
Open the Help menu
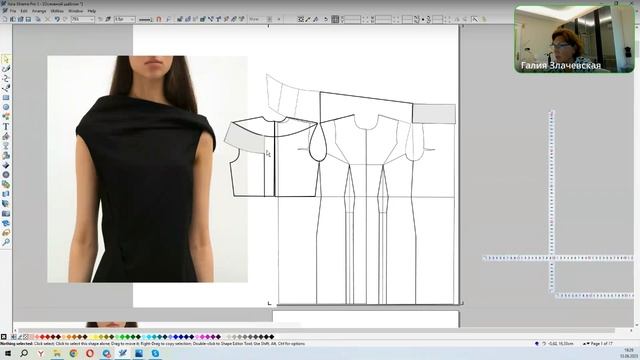pos(92,11)
